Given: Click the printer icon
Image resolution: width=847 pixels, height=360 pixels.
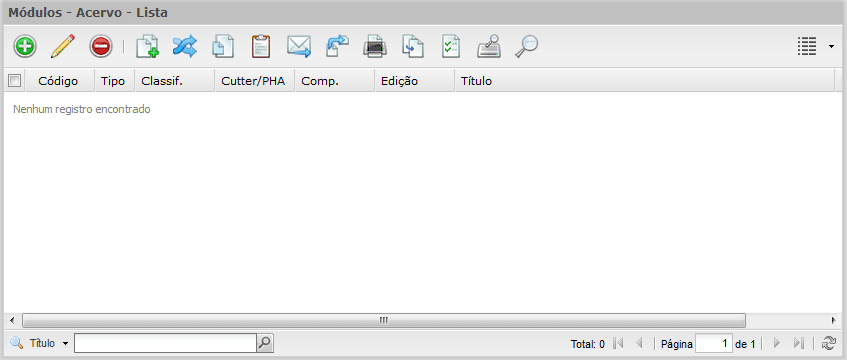Looking at the screenshot, I should (x=375, y=46).
